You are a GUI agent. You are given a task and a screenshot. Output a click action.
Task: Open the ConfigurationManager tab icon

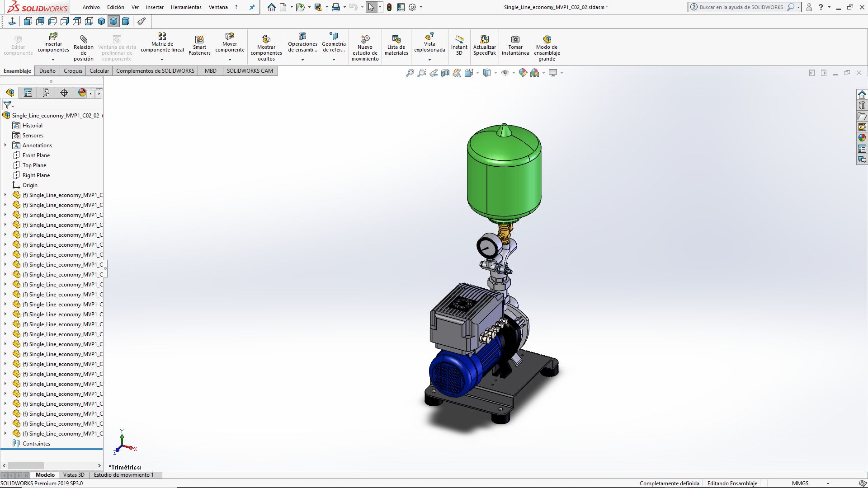46,93
